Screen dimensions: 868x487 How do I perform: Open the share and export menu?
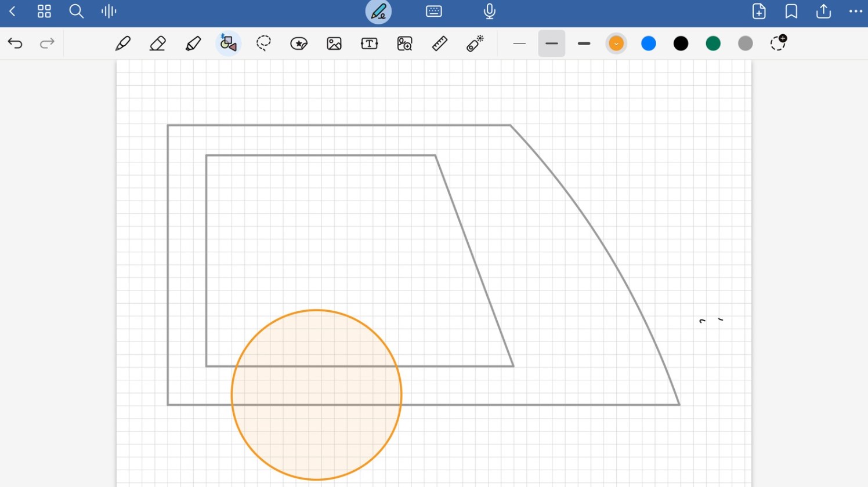823,11
